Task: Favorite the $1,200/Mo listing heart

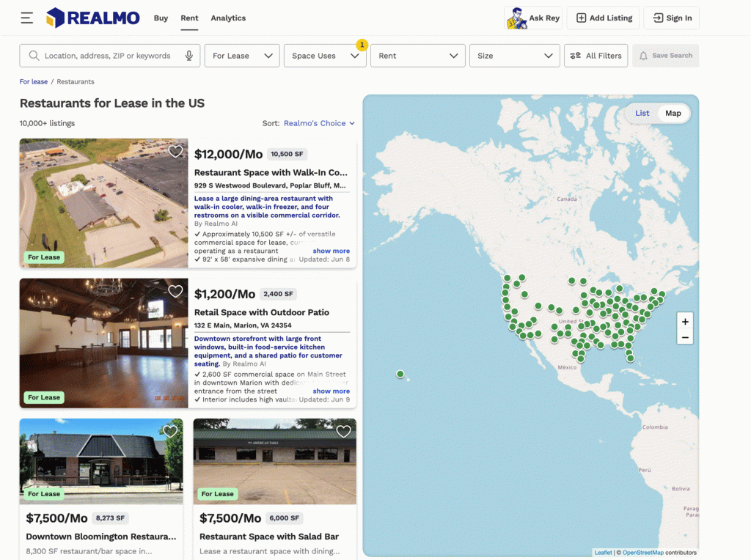Action: pos(175,291)
